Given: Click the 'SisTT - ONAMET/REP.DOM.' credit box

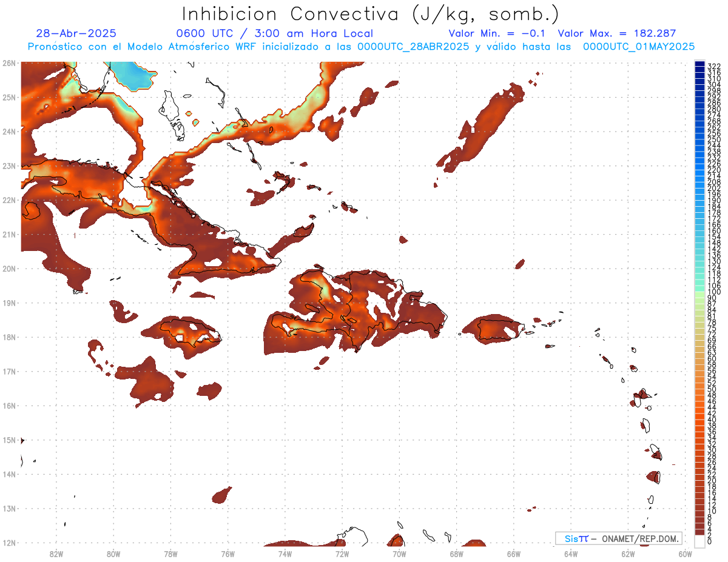Looking at the screenshot, I should click(x=618, y=538).
